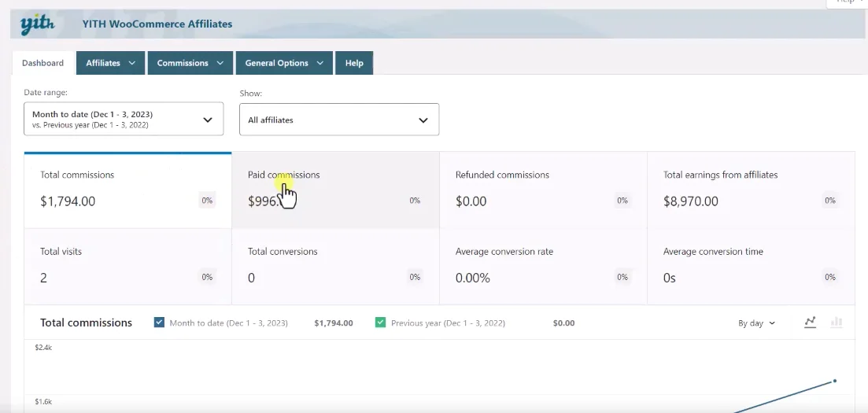Open the Affiliates tab menu

pos(111,63)
